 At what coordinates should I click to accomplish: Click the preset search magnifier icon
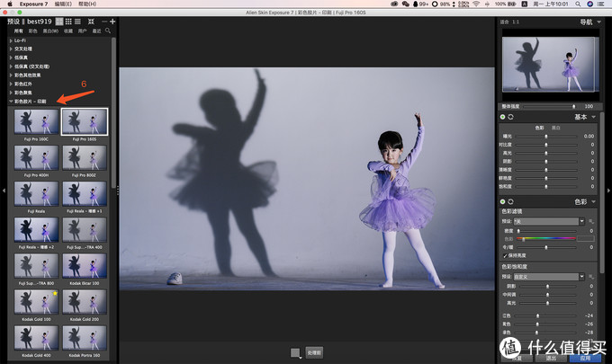tap(108, 31)
